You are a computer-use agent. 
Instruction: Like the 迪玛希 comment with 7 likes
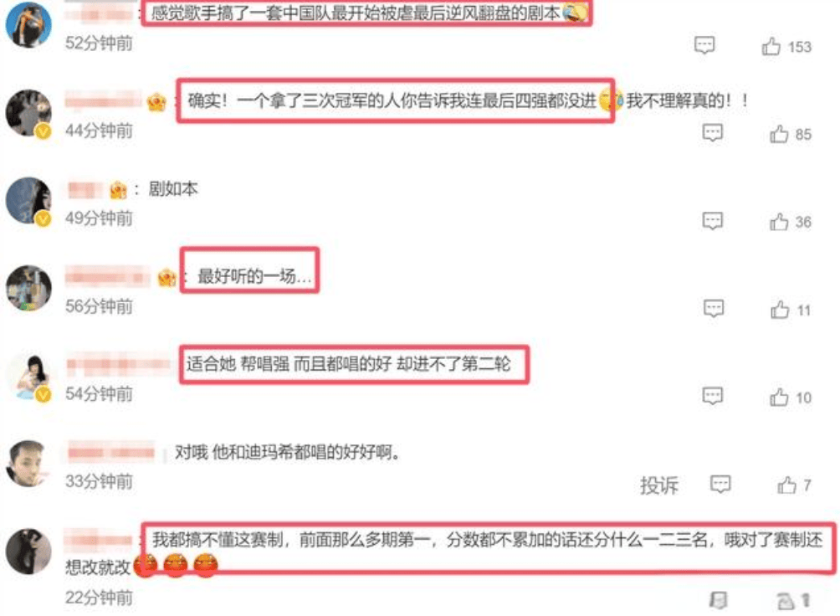[786, 485]
